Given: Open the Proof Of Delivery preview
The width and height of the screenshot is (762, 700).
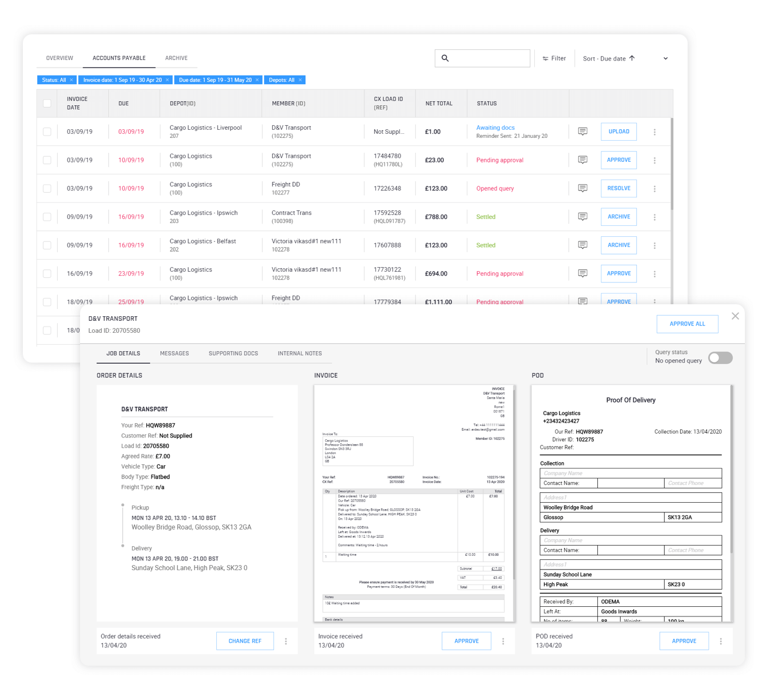Looking at the screenshot, I should click(x=632, y=503).
